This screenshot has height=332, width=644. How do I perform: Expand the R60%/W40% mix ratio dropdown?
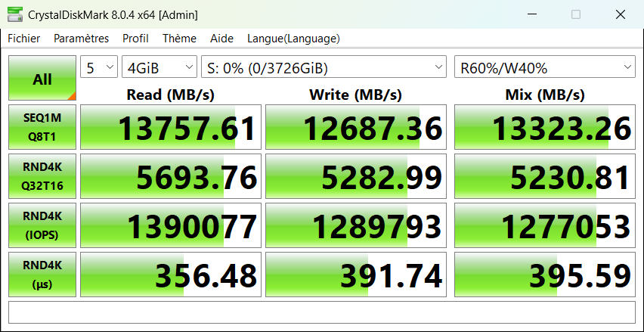click(x=544, y=68)
